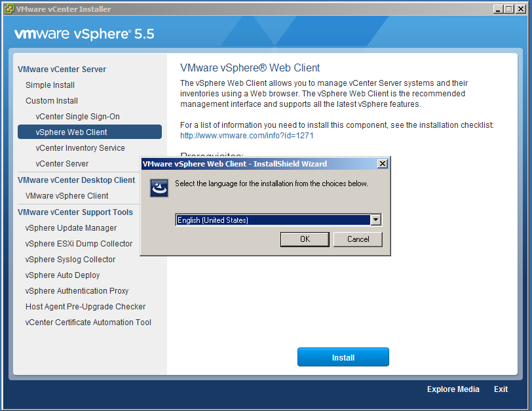The height and width of the screenshot is (411, 532).
Task: Choose vSphere ESXi Dump Collector
Action: coord(79,244)
